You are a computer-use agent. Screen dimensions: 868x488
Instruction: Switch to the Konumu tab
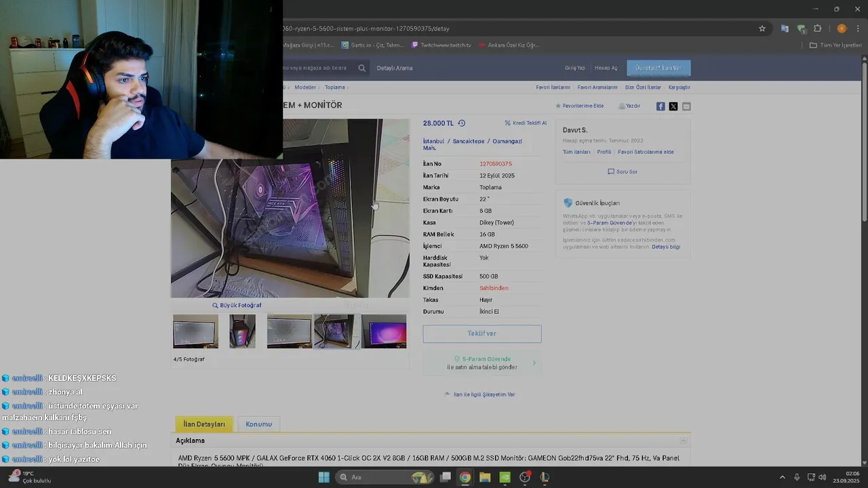click(258, 424)
